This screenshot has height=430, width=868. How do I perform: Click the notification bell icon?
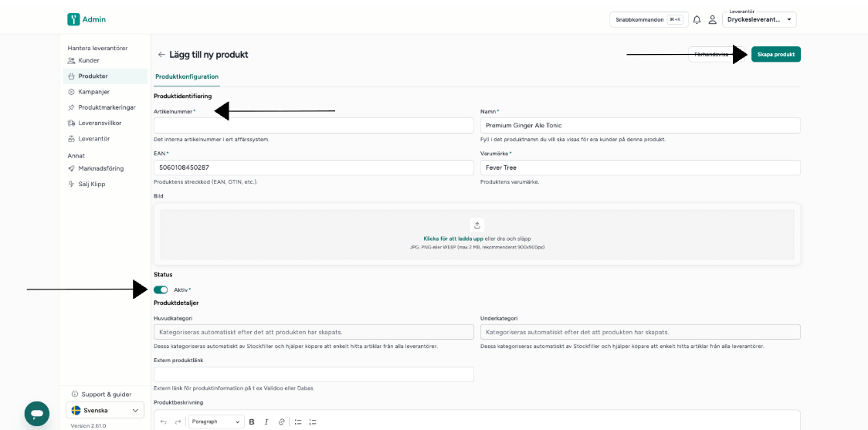(697, 20)
